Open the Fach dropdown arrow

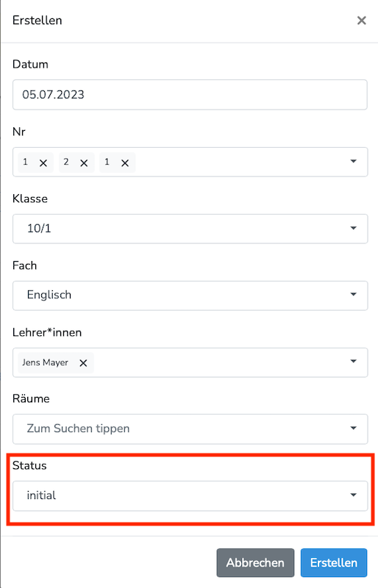353,295
